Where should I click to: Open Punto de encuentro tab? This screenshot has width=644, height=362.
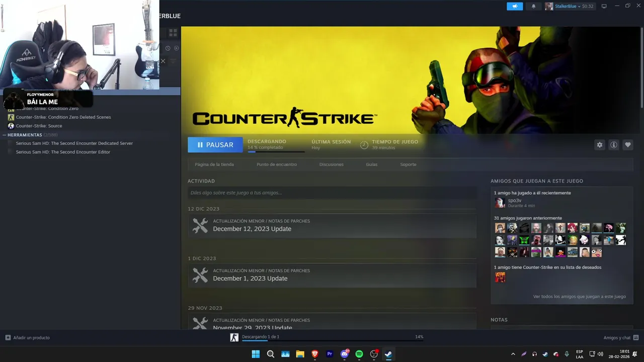pos(277,164)
